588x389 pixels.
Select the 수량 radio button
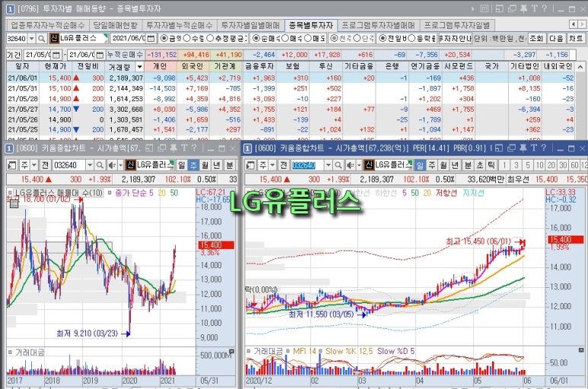point(186,39)
